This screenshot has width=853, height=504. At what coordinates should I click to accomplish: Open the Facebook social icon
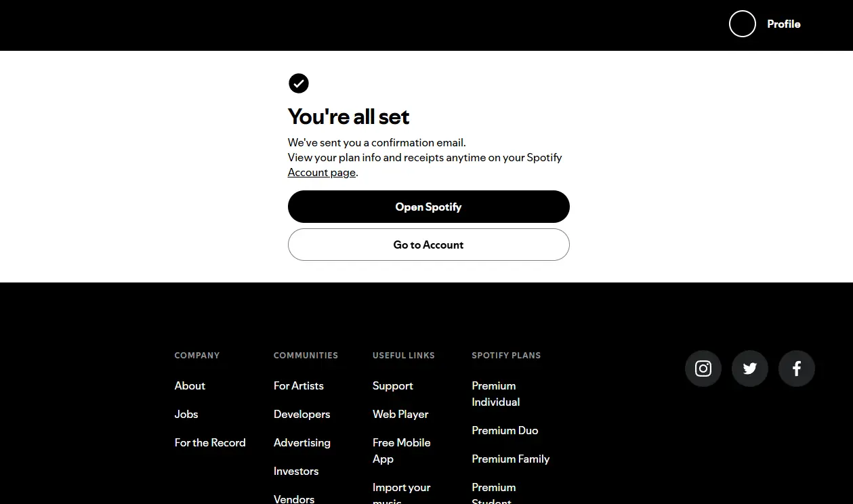tap(797, 369)
